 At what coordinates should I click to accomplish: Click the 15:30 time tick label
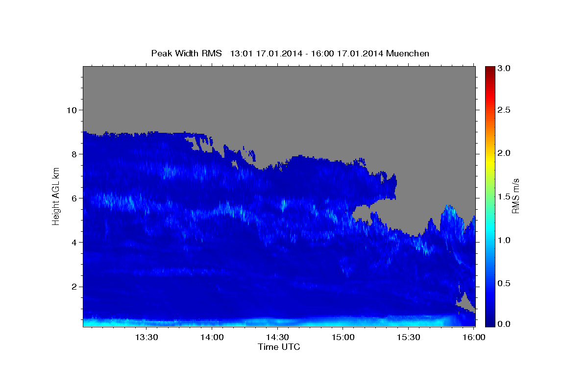pos(409,337)
